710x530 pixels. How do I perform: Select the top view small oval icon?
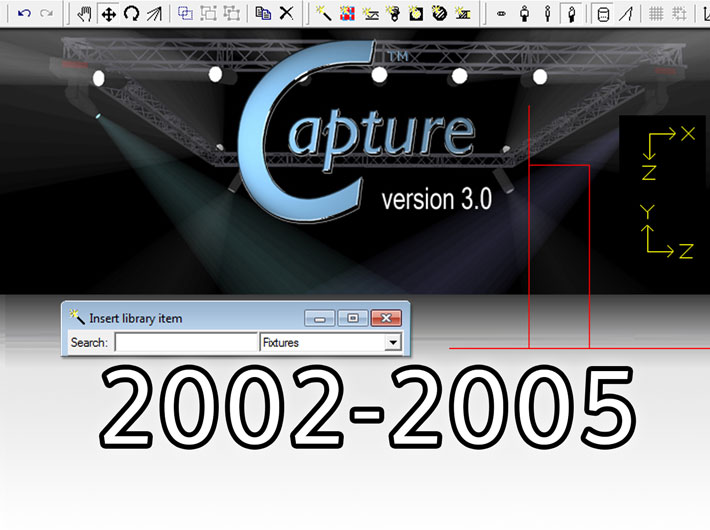pyautogui.click(x=501, y=14)
